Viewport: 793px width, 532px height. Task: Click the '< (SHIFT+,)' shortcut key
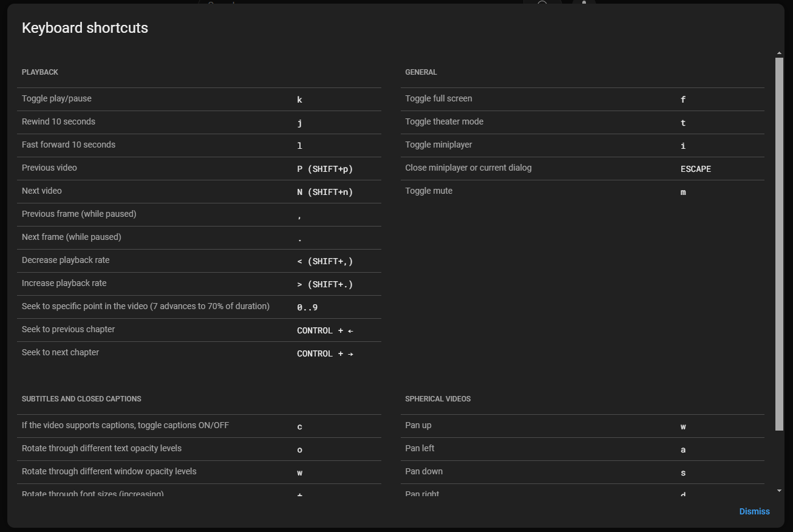pyautogui.click(x=325, y=261)
